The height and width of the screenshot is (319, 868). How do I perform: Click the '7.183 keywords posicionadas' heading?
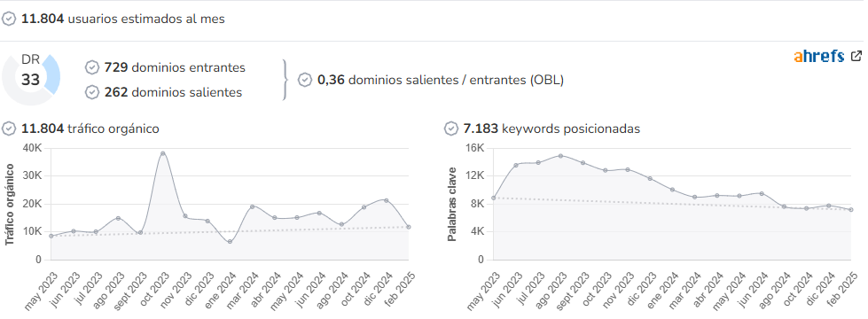tap(551, 128)
